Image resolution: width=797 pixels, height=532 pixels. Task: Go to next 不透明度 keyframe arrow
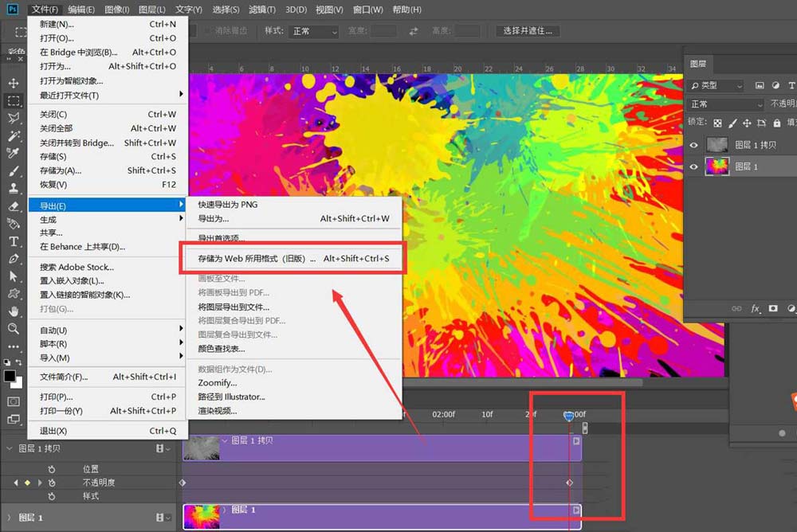(40, 483)
